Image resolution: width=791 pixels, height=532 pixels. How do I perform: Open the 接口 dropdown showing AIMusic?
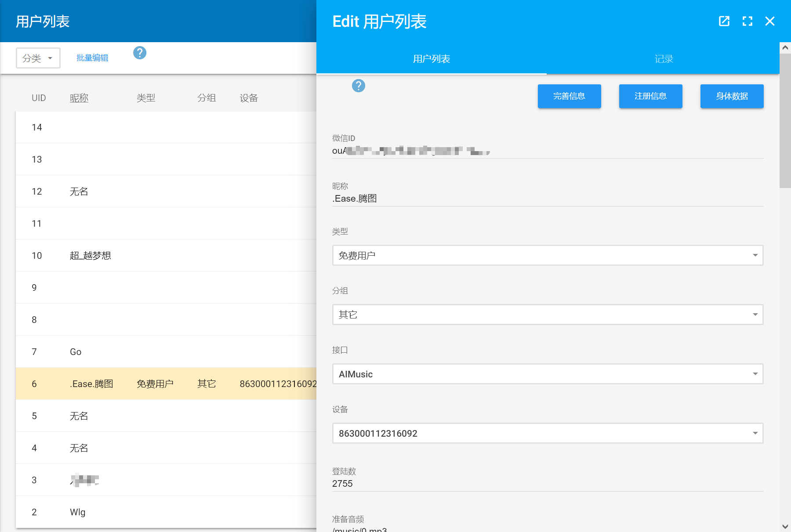point(548,374)
